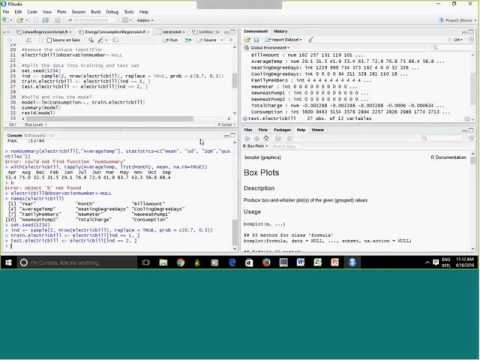The width and height of the screenshot is (480, 360).
Task: Click the Print toolbar icon
Action: coord(58,20)
